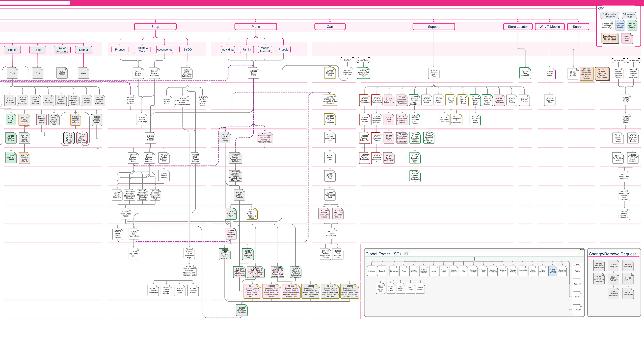Viewport: 644px width, 339px height.
Task: Click the SC1211 Manage Payment Methods node
Action: pyautogui.click(x=75, y=120)
